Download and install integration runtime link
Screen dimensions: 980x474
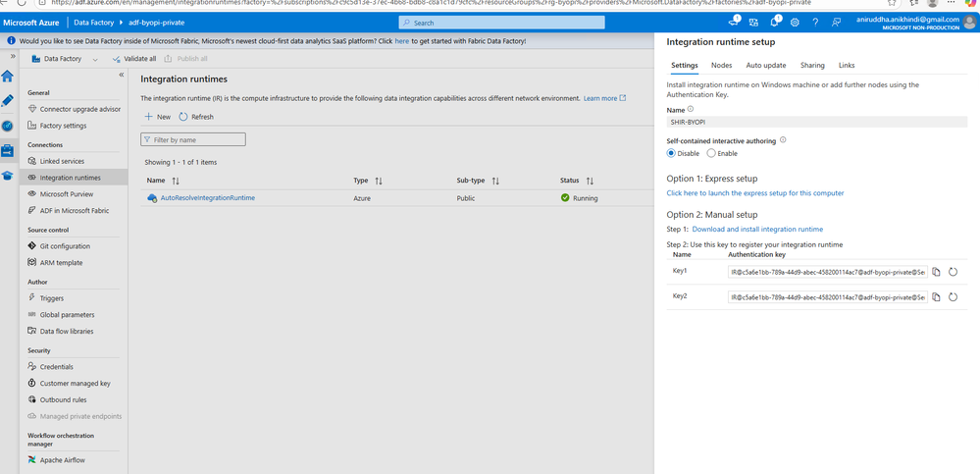[757, 230]
